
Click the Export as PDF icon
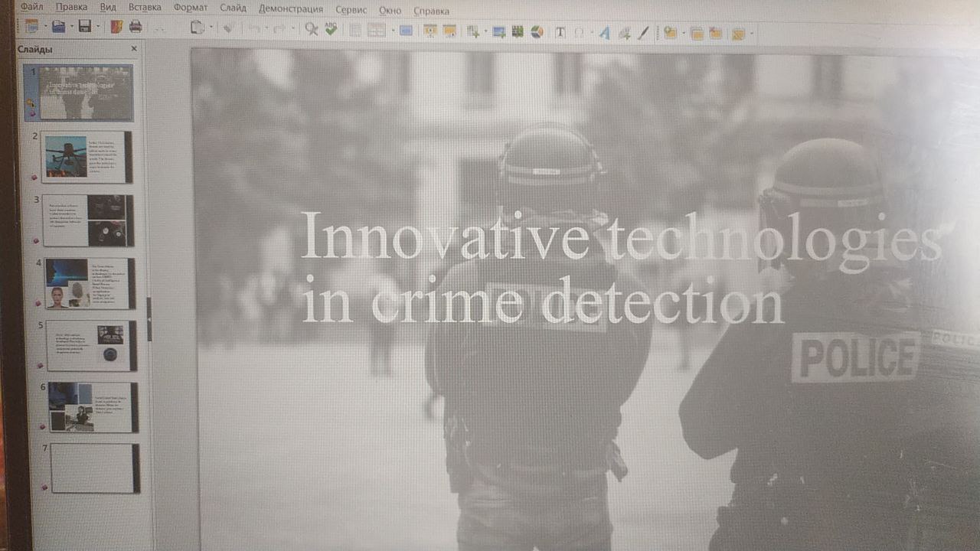pos(116,27)
